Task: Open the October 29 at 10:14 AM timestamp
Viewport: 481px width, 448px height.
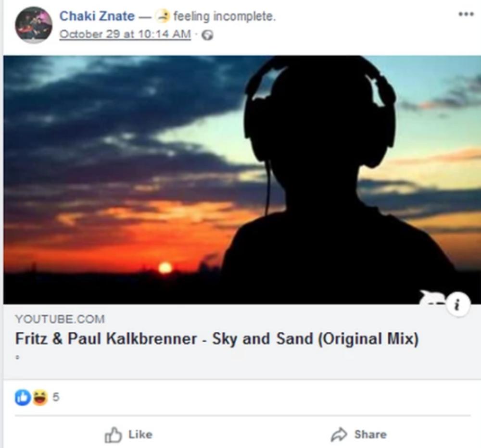Action: click(125, 34)
